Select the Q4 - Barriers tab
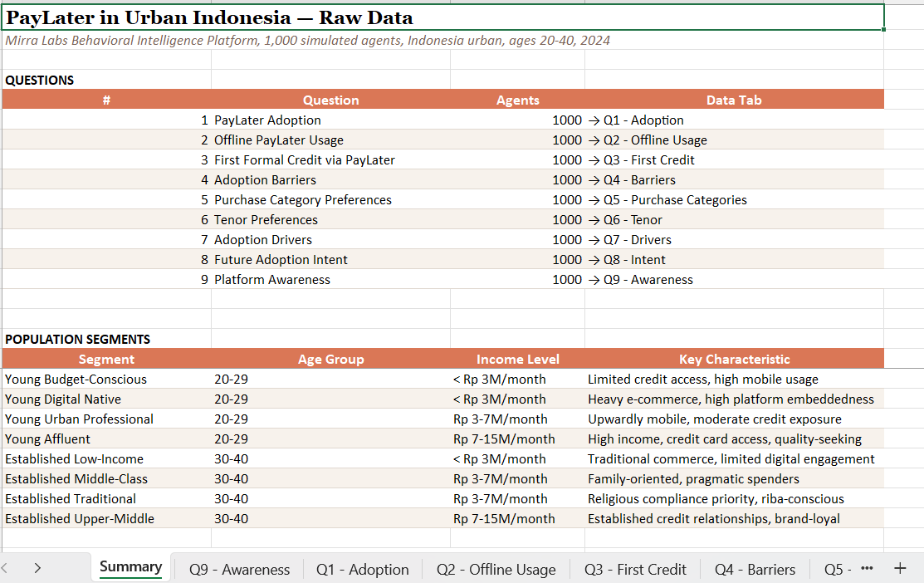Screen dimensions: 924x583 click(755, 569)
